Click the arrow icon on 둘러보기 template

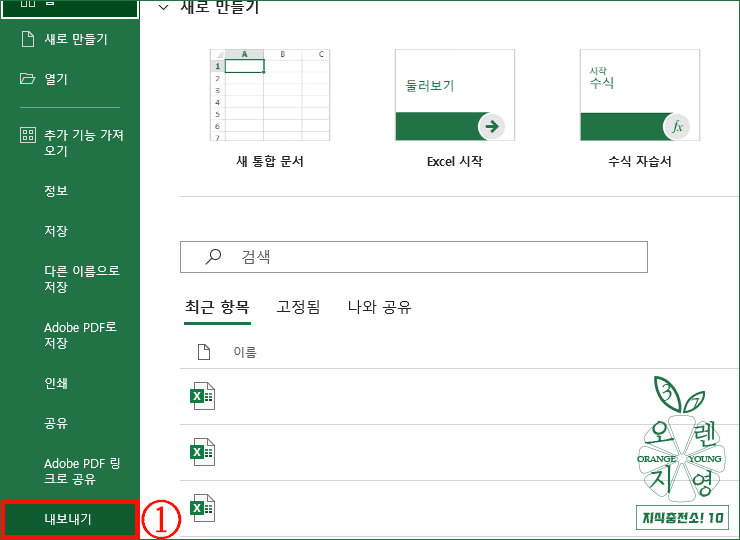[491, 126]
